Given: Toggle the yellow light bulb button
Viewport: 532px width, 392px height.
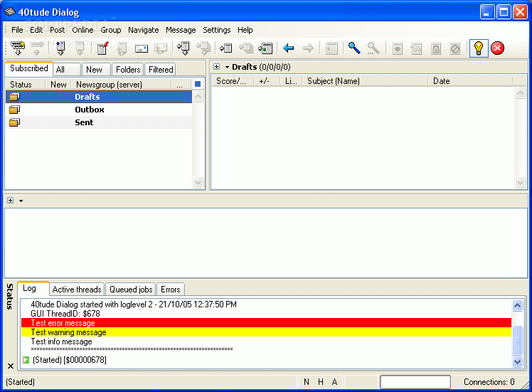Looking at the screenshot, I should click(x=479, y=48).
